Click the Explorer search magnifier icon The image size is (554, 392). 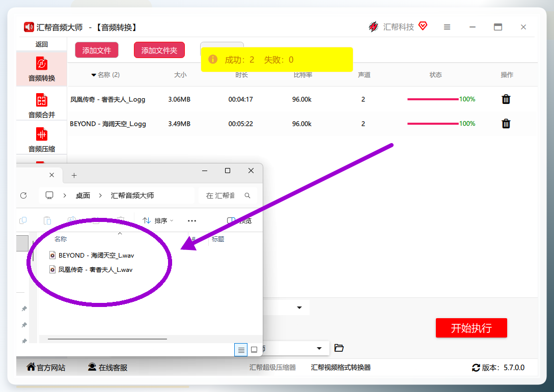click(x=247, y=195)
